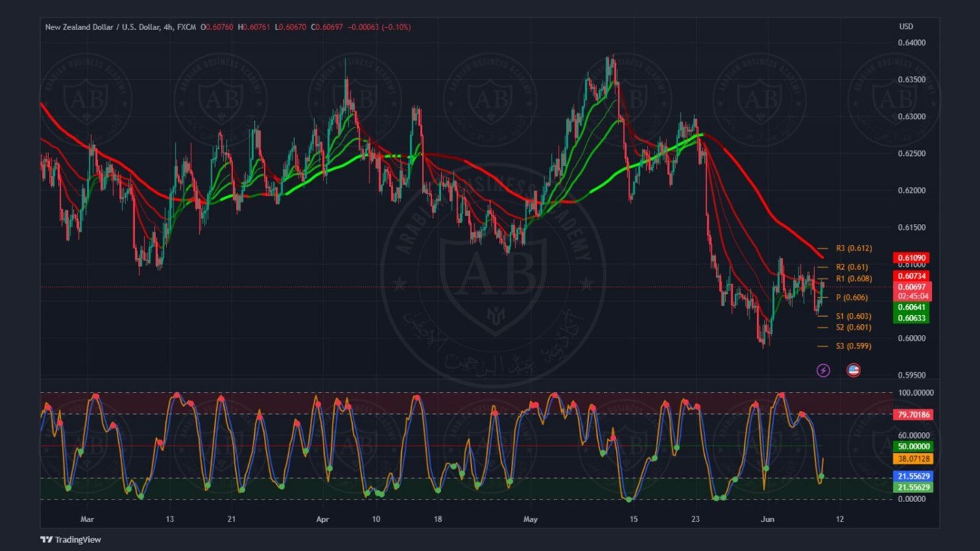Click the S3 (0.599) support label
Image resolution: width=980 pixels, height=551 pixels.
coord(853,346)
